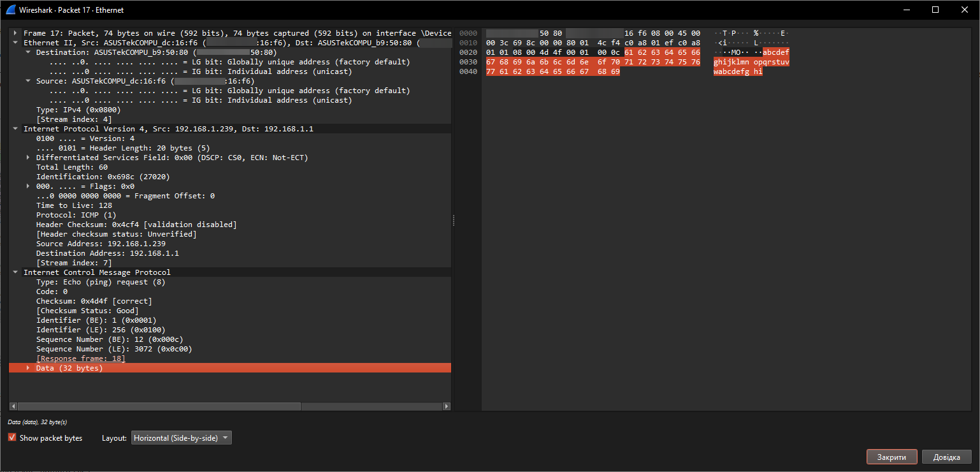
Task: Expand the Data (32 bytes) arrow
Action: pyautogui.click(x=28, y=368)
